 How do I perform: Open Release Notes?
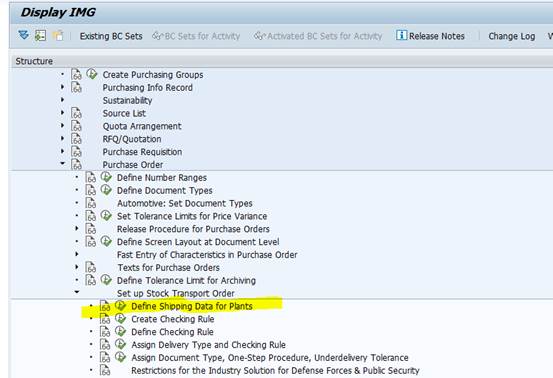pos(430,36)
